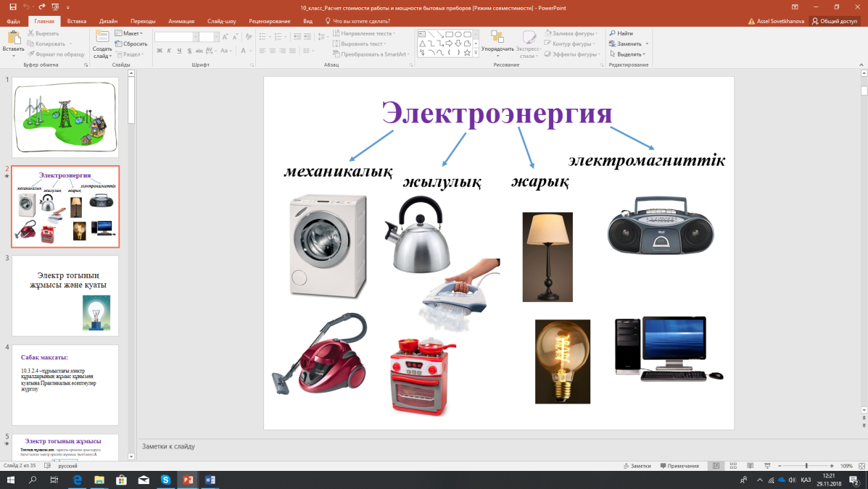
Task: Select slide 3 thumbnail in the panel
Action: click(x=65, y=296)
